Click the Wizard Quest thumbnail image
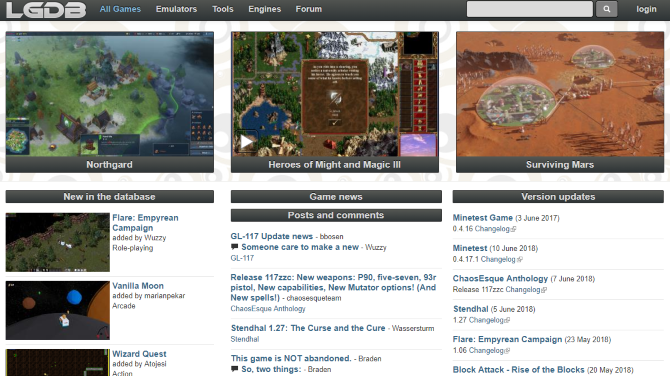The width and height of the screenshot is (670, 376). pyautogui.click(x=58, y=363)
